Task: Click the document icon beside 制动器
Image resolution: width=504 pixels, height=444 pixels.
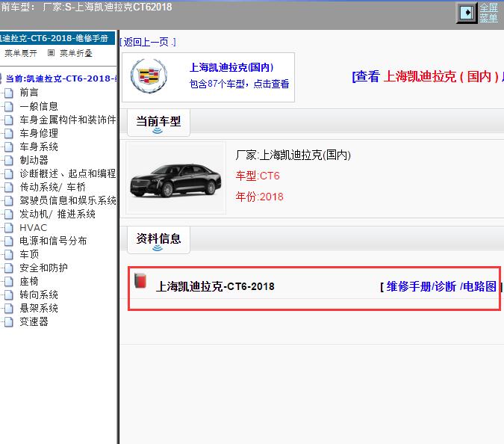Action: click(9, 160)
